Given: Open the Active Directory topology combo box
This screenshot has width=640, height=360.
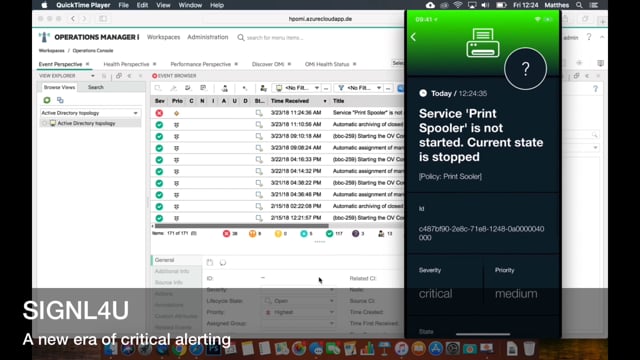Looking at the screenshot, I should pyautogui.click(x=90, y=113).
